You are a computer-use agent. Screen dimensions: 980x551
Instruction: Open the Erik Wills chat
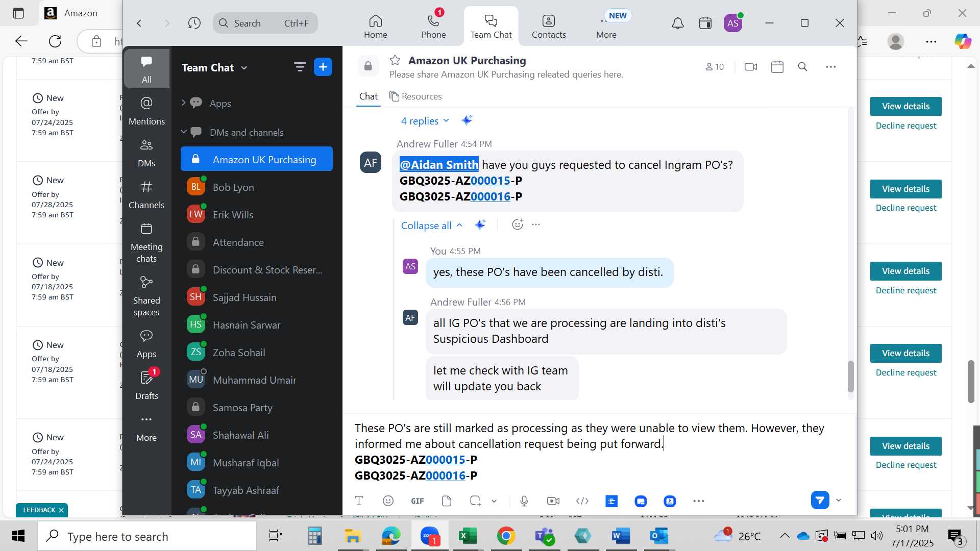click(x=257, y=215)
